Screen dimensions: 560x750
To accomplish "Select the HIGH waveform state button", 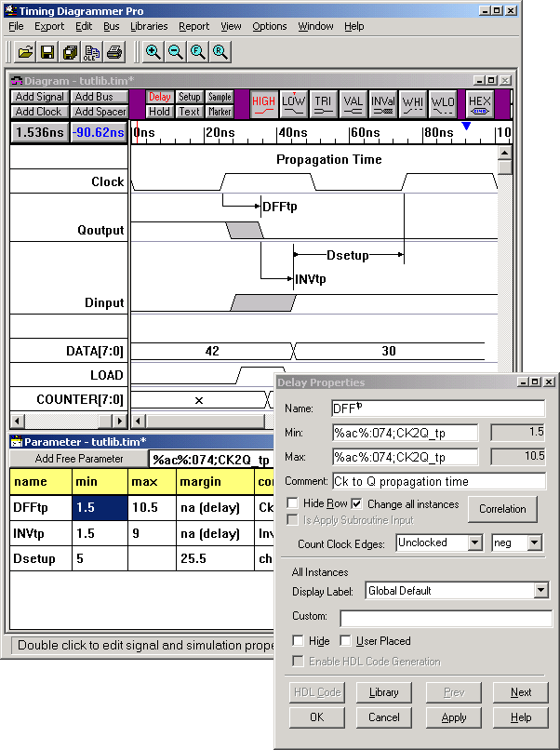I will (264, 104).
